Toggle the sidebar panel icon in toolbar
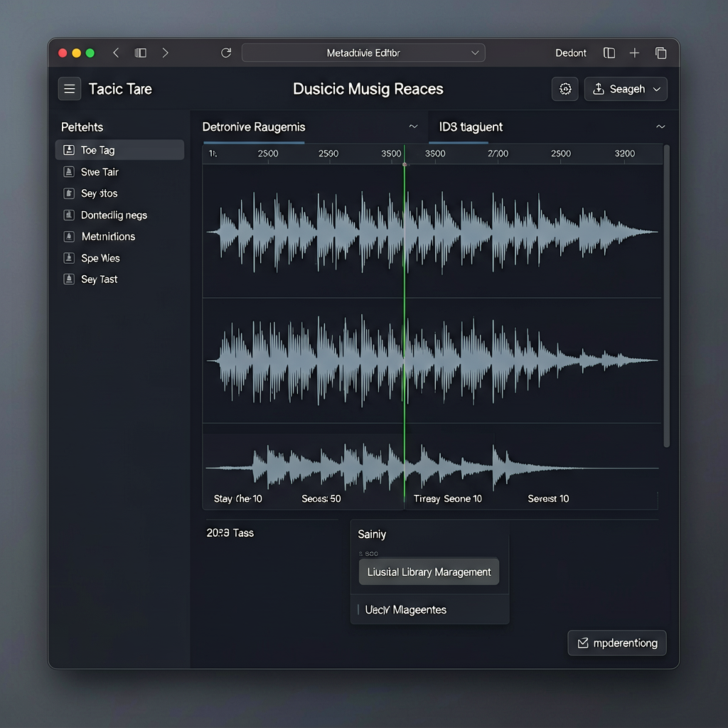This screenshot has width=728, height=728. [x=141, y=53]
